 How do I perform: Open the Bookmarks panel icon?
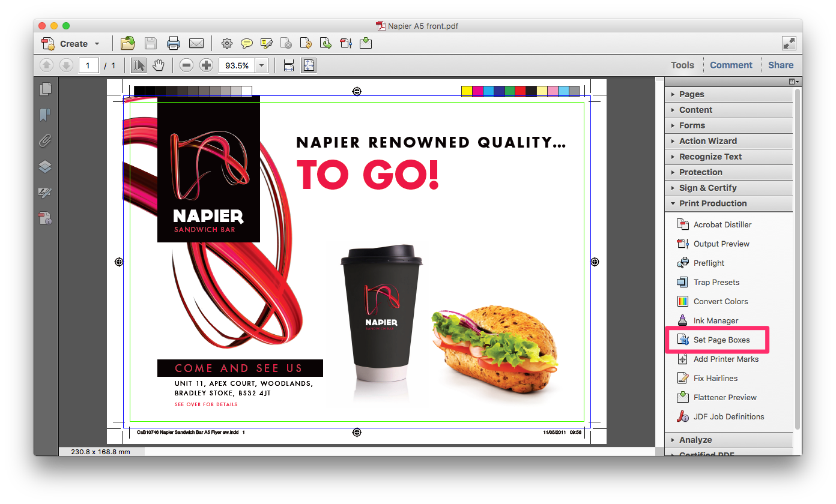[45, 115]
